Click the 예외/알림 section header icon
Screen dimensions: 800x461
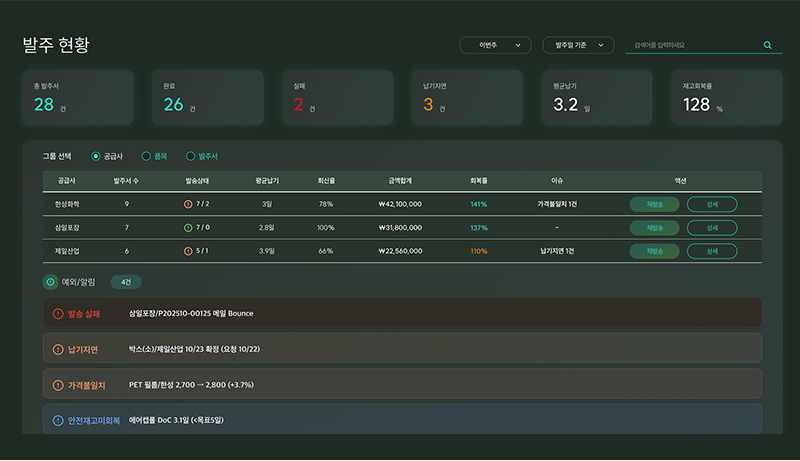coord(50,282)
